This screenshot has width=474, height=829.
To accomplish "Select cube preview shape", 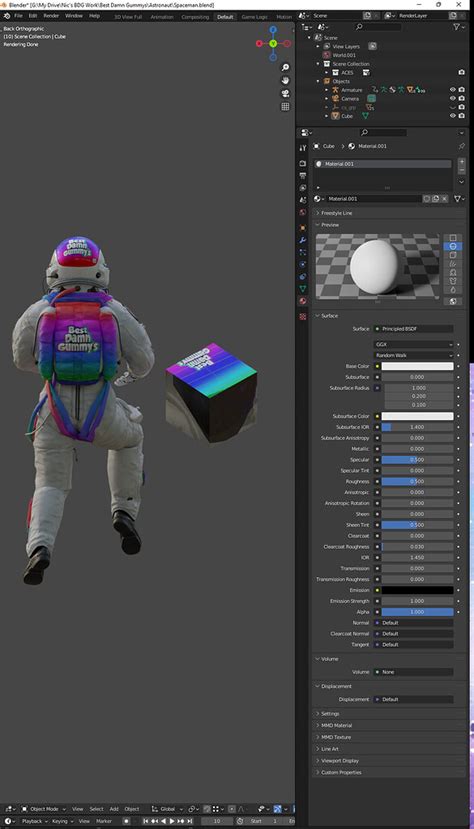I will [453, 255].
